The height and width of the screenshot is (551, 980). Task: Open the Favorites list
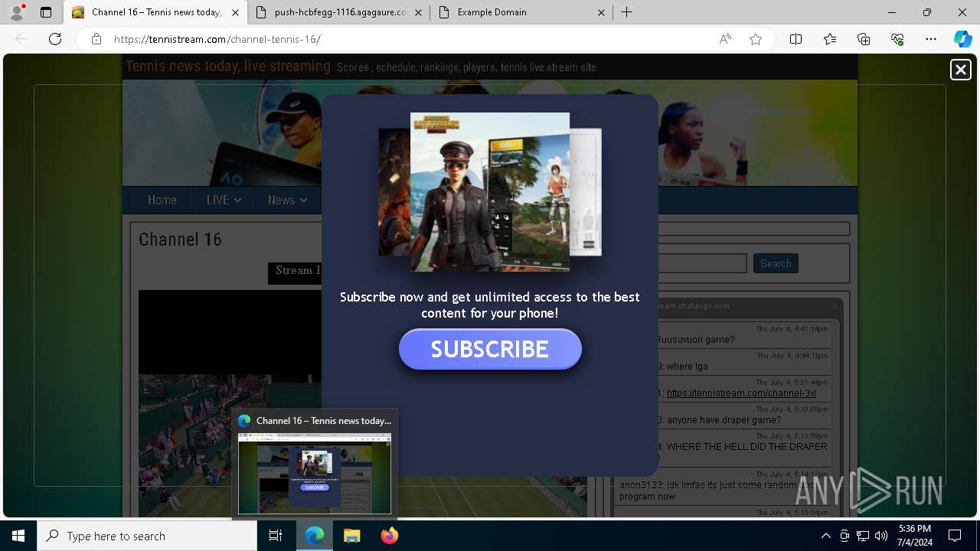830,39
